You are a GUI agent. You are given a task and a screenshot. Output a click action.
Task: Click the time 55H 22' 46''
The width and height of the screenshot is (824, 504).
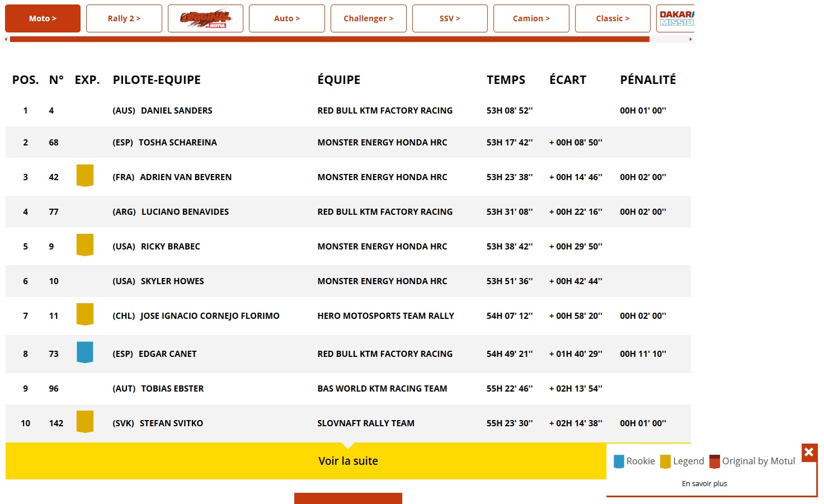(510, 389)
